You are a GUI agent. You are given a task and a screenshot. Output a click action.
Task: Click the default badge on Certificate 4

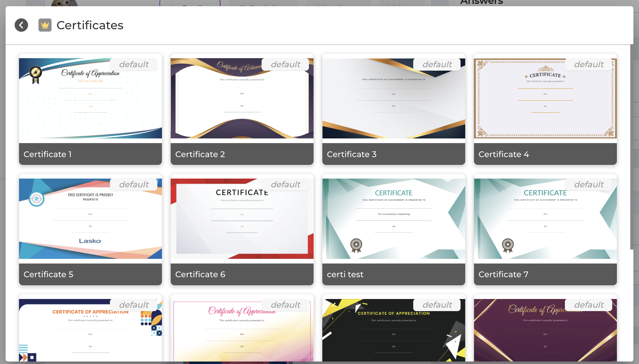pyautogui.click(x=589, y=64)
